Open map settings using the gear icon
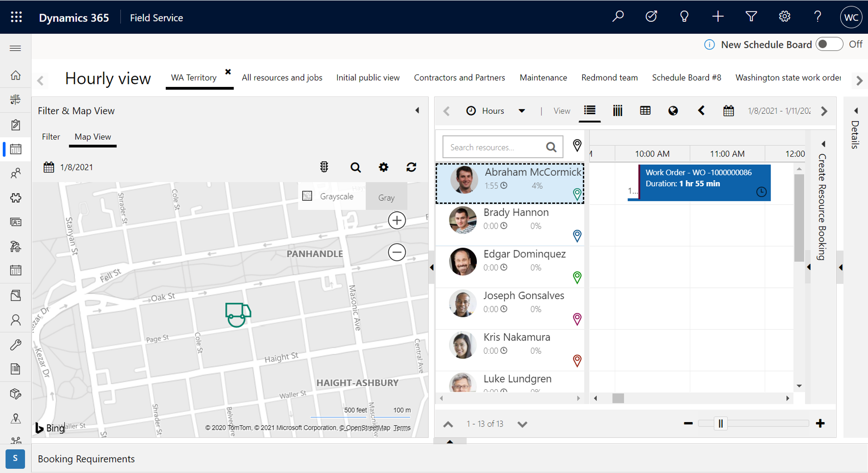868x473 pixels. (x=383, y=167)
